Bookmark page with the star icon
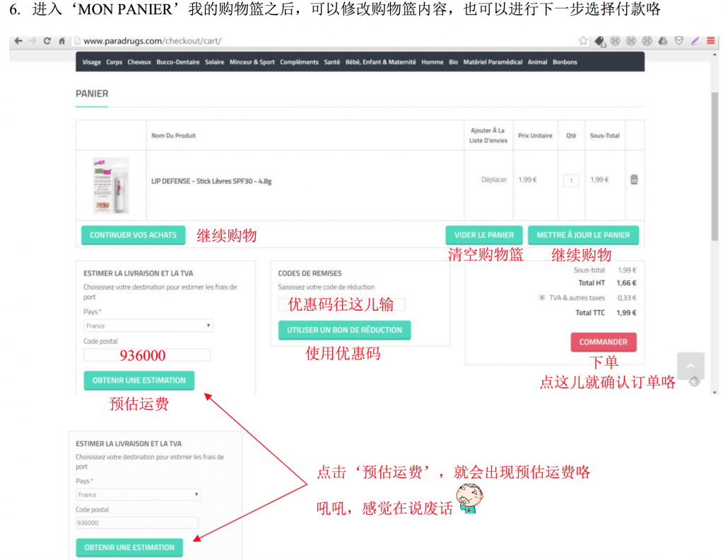The height and width of the screenshot is (560, 728). pyautogui.click(x=583, y=41)
